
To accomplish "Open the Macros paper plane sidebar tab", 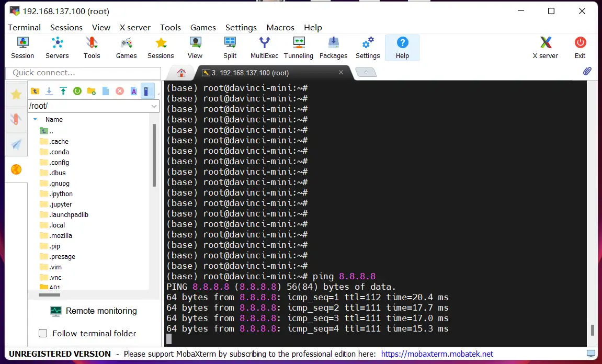I will (16, 144).
